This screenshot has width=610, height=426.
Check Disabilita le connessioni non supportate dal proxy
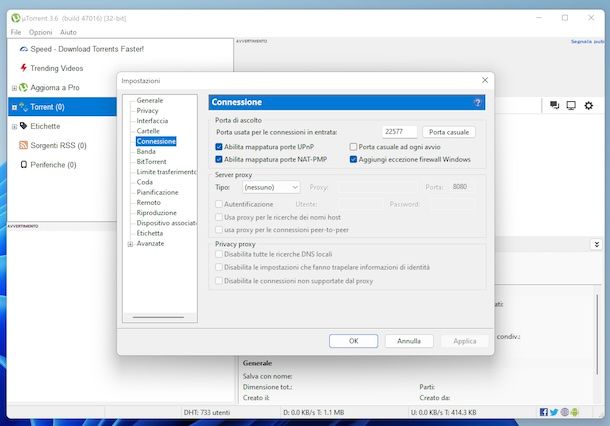click(x=219, y=280)
